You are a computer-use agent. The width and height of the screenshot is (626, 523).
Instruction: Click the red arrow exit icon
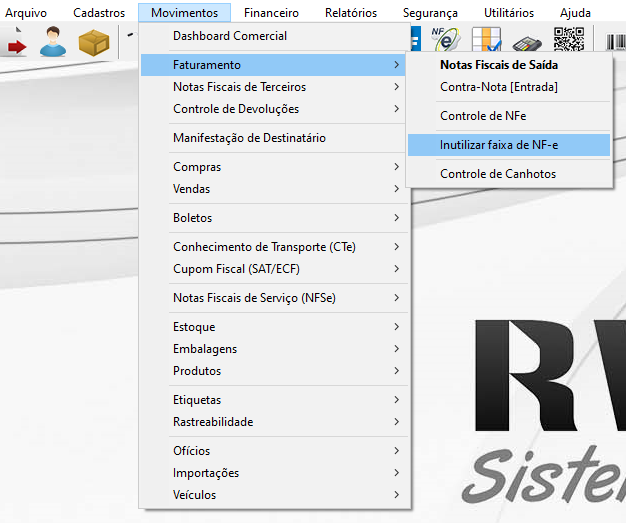click(15, 42)
